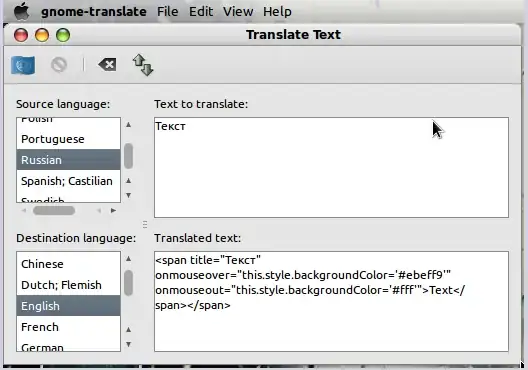Click destination list bottom scroll-down arrow
Screen dimensions: 528x370
(x=128, y=344)
